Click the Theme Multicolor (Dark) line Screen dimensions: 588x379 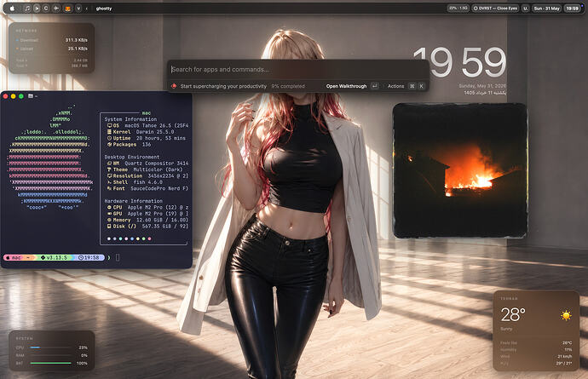click(144, 169)
